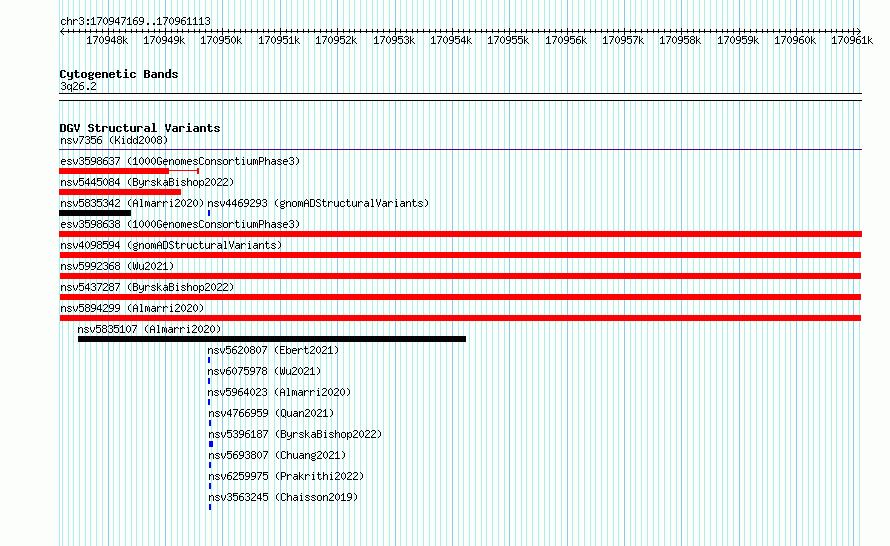
Task: Click the 170955k ruler tick label
Action: tap(508, 40)
